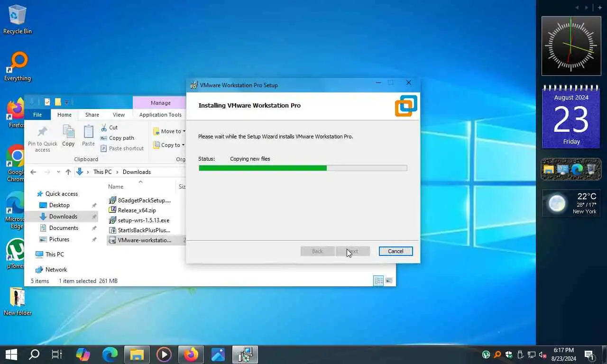Open the Application Tools tab
The image size is (607, 364).
click(160, 115)
